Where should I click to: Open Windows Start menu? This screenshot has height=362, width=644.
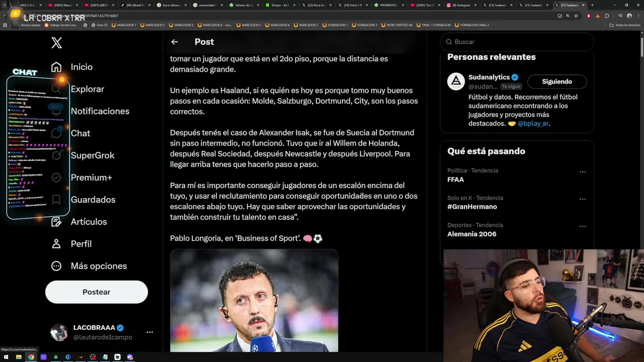pos(6,357)
